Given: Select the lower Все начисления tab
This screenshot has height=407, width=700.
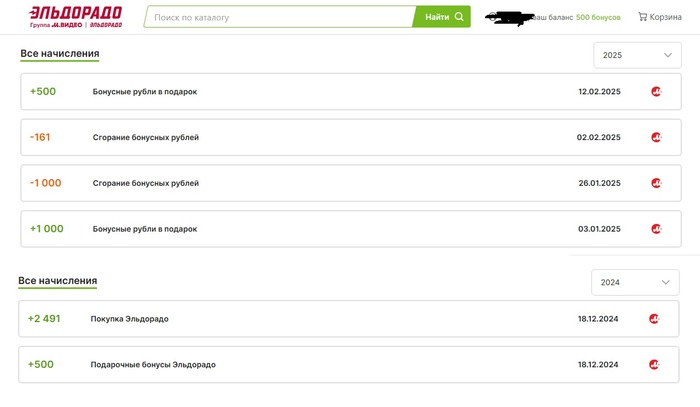Looking at the screenshot, I should coord(57,281).
